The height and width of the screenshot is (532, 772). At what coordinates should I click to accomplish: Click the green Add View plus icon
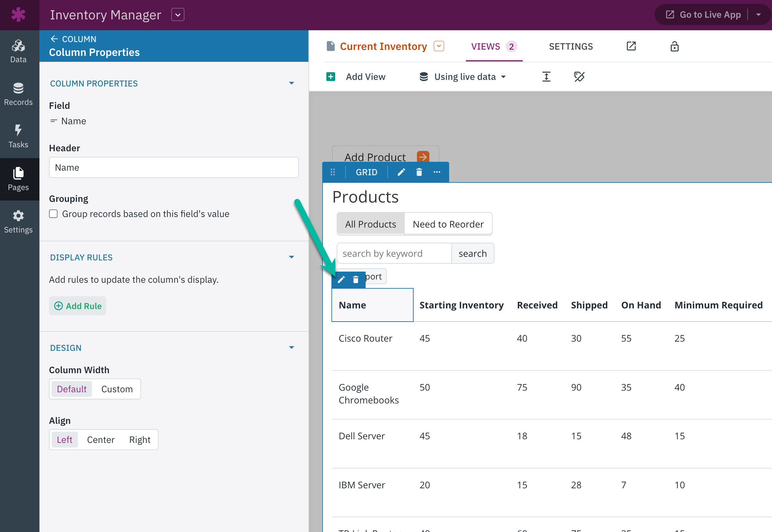[x=330, y=77]
